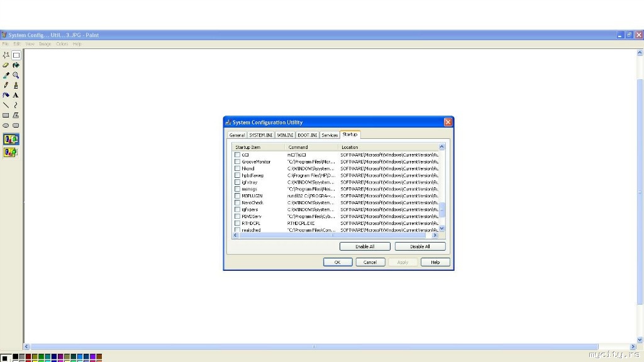Viewport: 644px width, 362px height.
Task: Click Paint canvas scroll-left arrow
Action: point(26,346)
